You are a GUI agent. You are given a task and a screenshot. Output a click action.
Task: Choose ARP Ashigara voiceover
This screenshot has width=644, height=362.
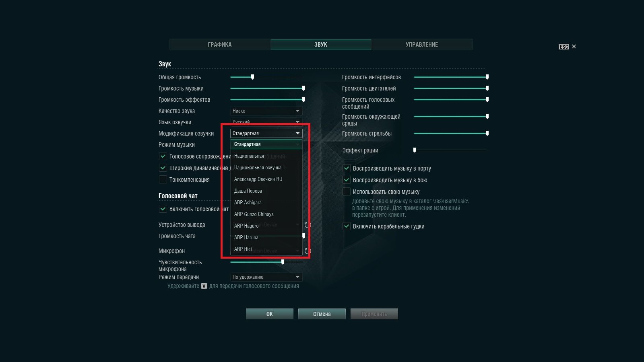tap(266, 203)
